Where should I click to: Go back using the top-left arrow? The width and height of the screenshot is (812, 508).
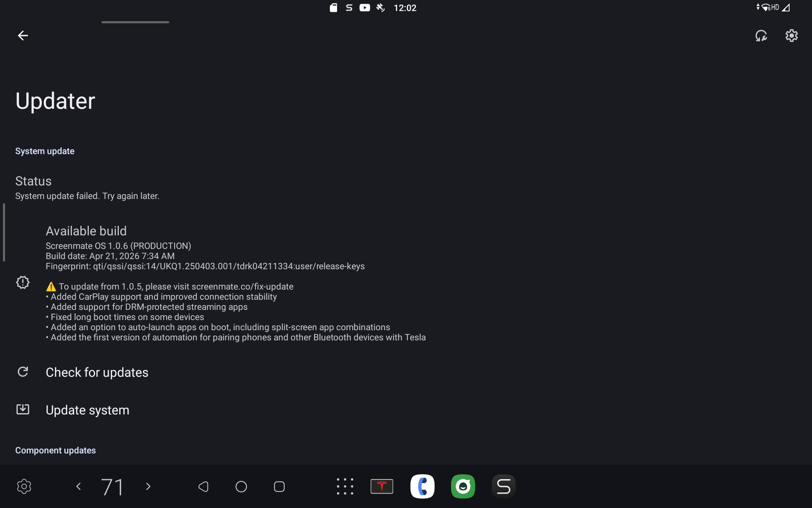[x=23, y=36]
